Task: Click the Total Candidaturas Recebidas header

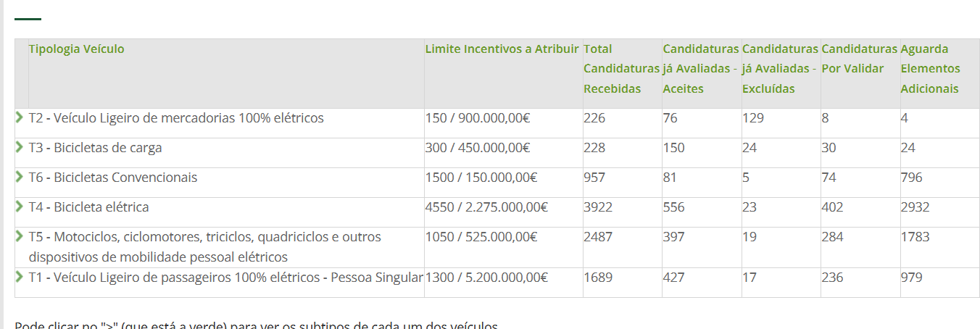Action: [x=612, y=69]
